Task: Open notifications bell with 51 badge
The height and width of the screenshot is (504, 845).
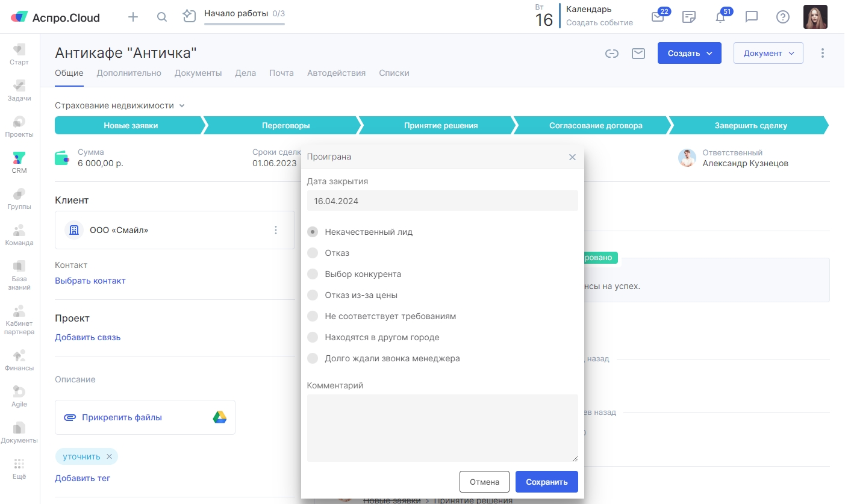Action: click(x=720, y=17)
